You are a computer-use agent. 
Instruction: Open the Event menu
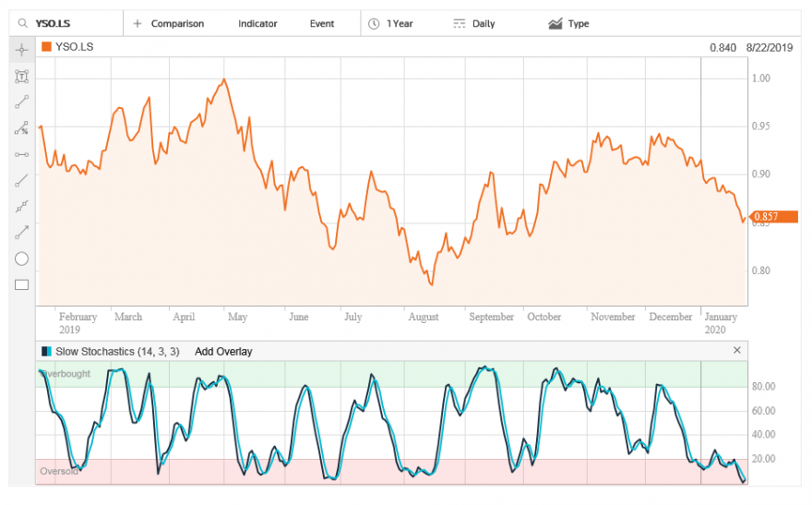click(322, 24)
